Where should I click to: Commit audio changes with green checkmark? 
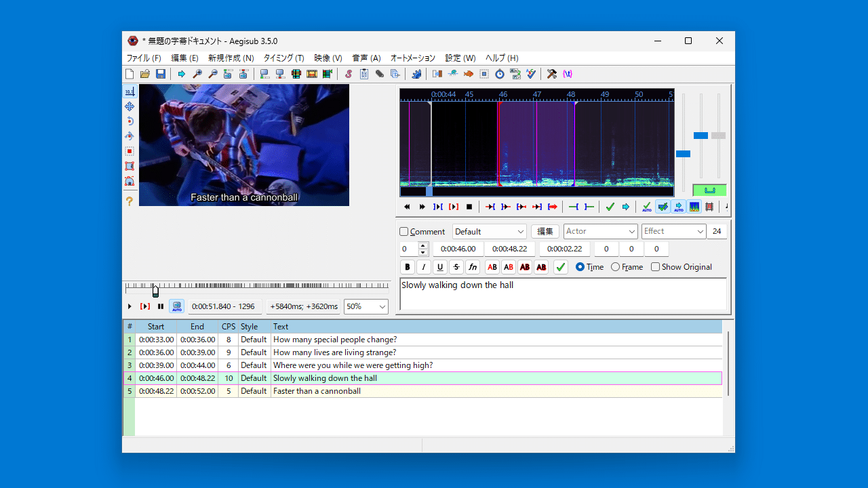610,207
